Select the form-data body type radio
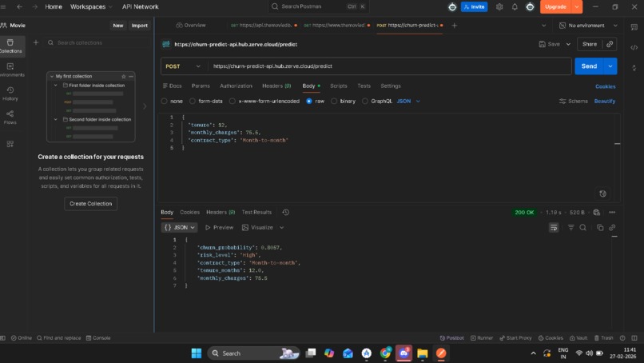Viewport: 644px width, 363px height. (193, 101)
